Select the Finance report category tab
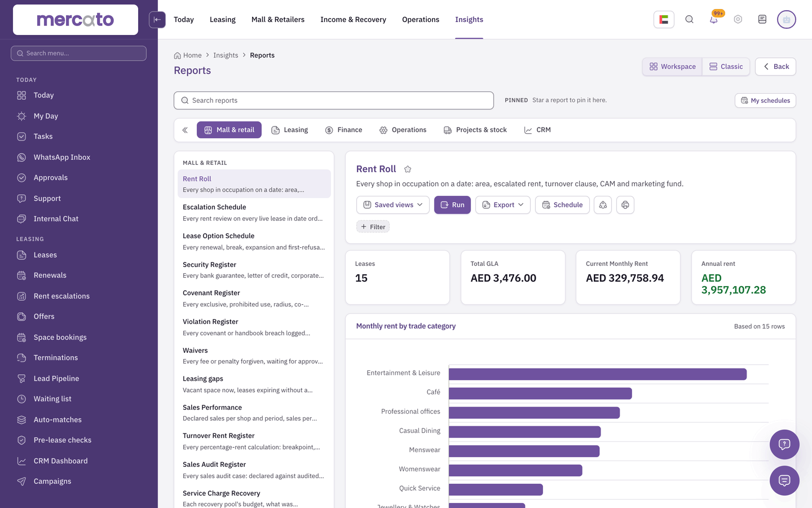The height and width of the screenshot is (508, 812). click(344, 130)
